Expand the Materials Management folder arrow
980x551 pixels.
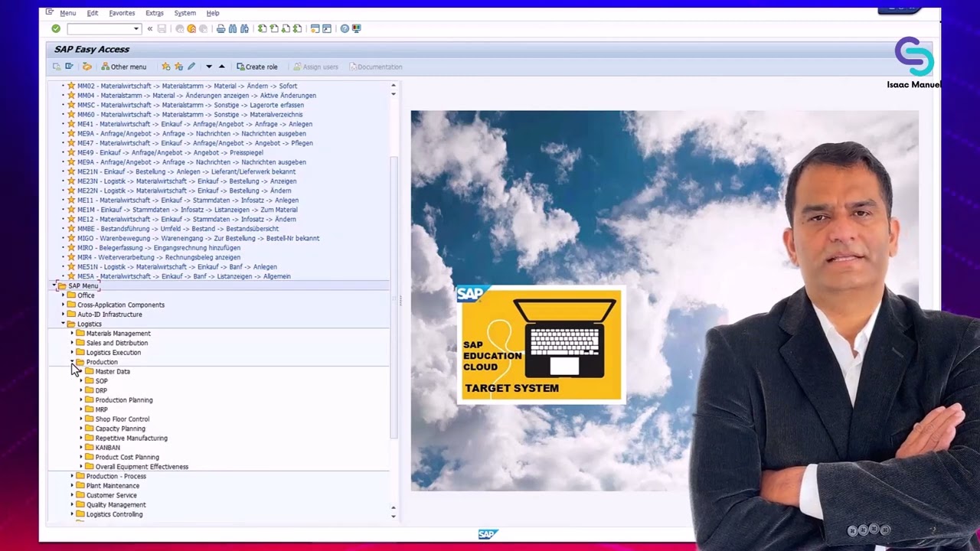tap(73, 334)
